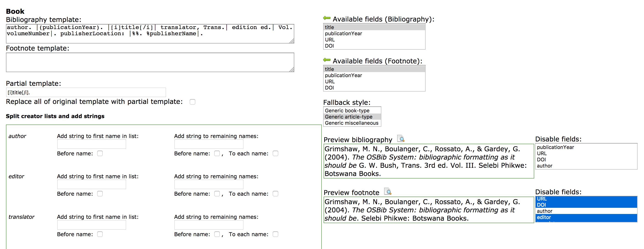The image size is (644, 249).
Task: Choose Generic book-type fallback style
Action: (x=352, y=111)
